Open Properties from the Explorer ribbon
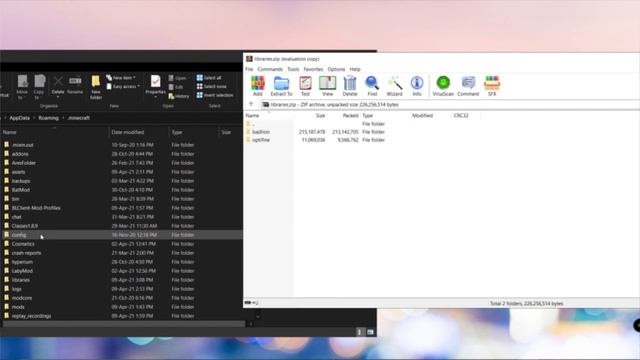640x360 pixels. pos(155,85)
